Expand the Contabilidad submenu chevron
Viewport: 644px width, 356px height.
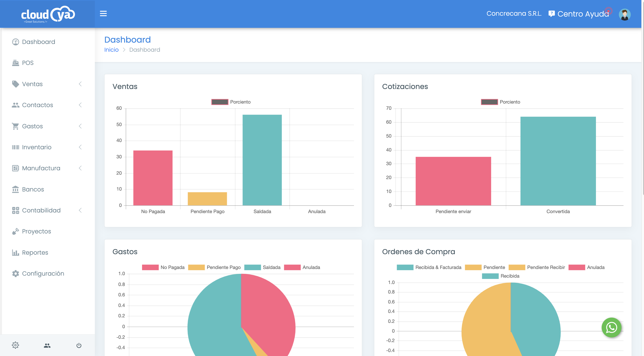click(80, 210)
